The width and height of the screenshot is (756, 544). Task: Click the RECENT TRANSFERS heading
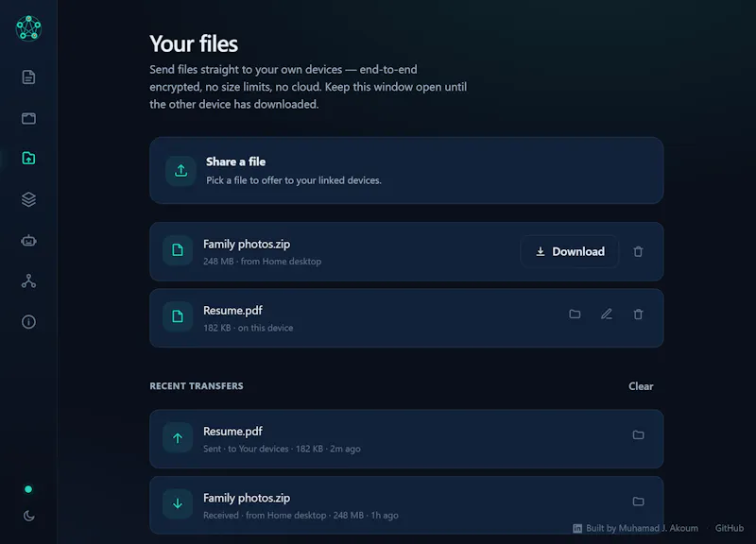click(x=197, y=386)
